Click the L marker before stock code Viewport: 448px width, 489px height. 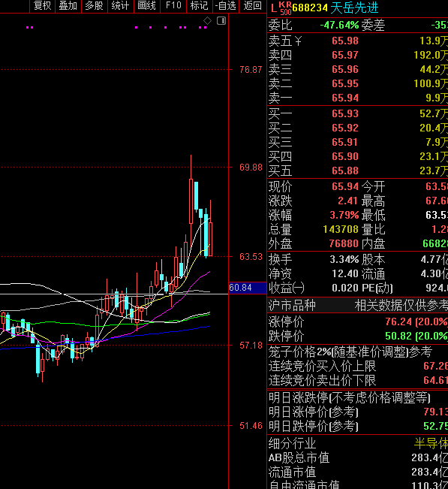(273, 8)
